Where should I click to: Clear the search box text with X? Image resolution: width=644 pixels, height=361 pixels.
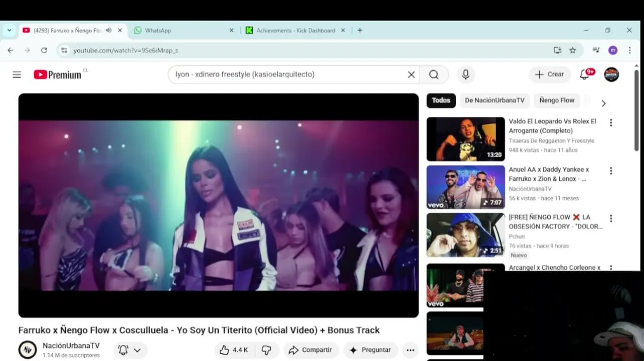411,75
